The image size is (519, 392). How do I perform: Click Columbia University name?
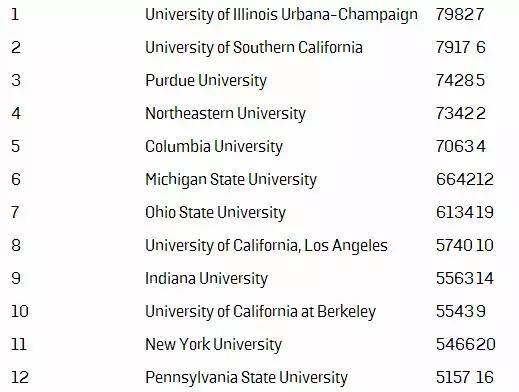click(x=214, y=147)
